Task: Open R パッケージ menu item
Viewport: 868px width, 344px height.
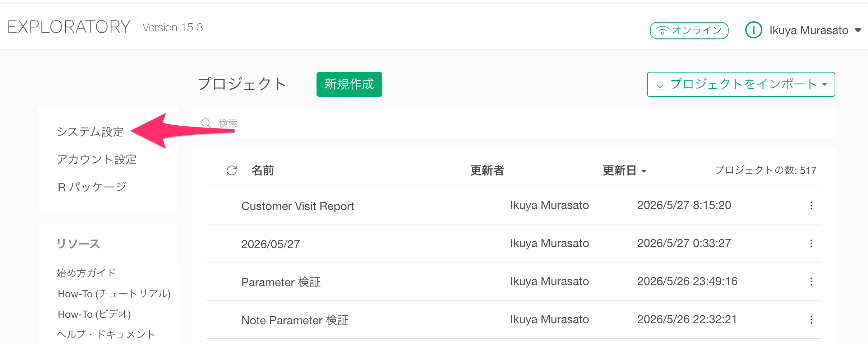Action: coord(92,187)
